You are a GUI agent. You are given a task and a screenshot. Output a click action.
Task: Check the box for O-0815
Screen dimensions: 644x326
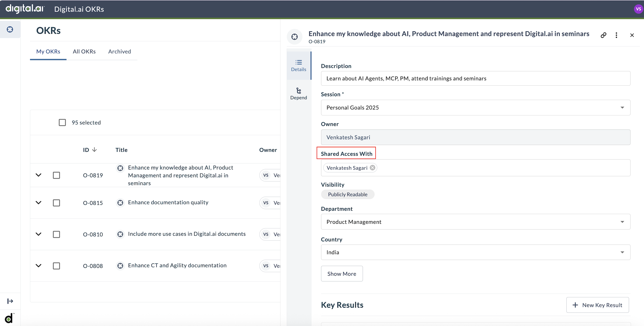tap(56, 203)
